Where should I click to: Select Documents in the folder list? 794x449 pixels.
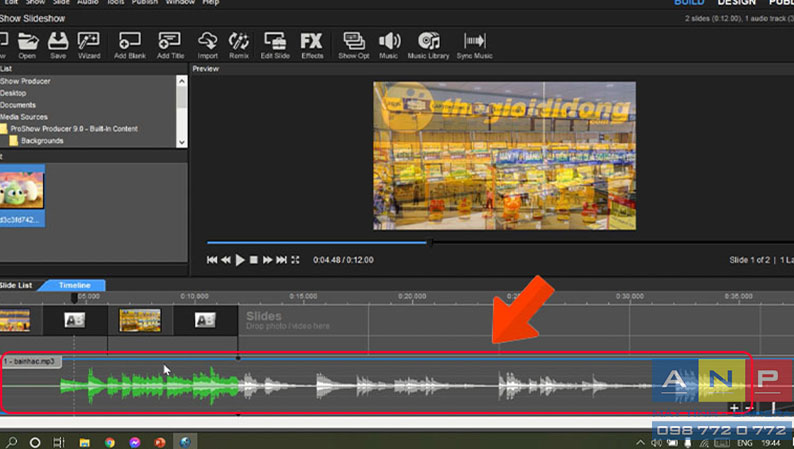(18, 105)
